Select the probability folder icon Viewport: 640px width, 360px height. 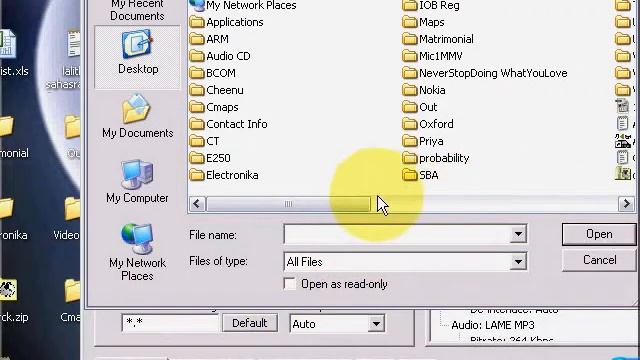click(x=409, y=158)
